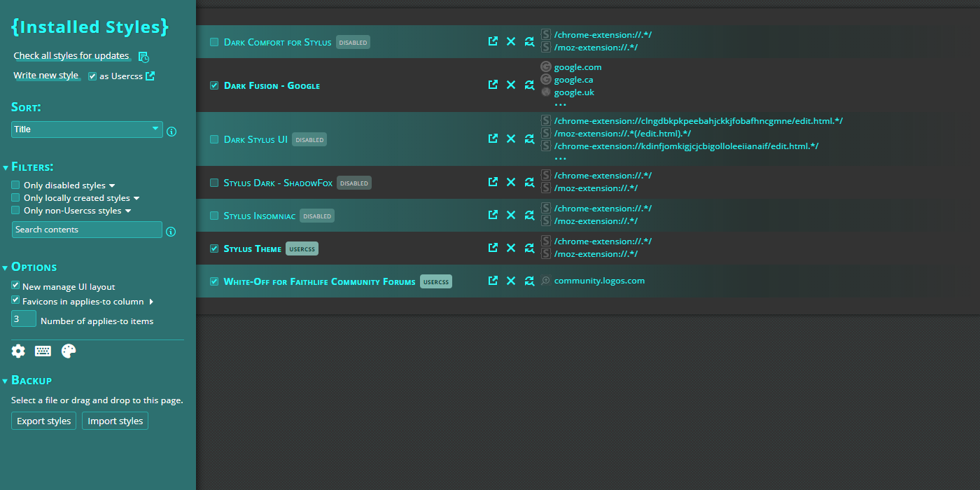Check White-Off for Faithlife Community Forums for updates
980x490 pixels.
[x=529, y=280]
